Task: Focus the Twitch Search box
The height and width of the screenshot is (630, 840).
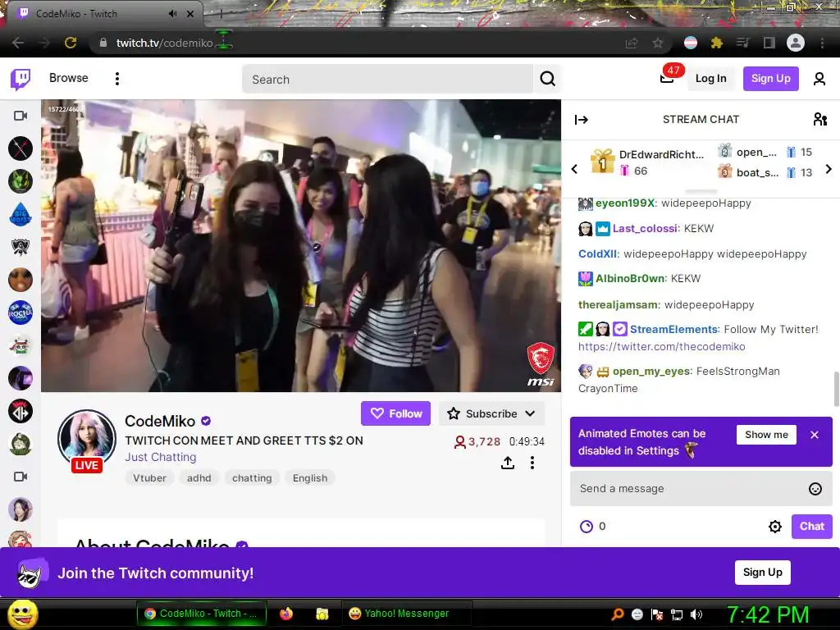Action: coord(387,80)
